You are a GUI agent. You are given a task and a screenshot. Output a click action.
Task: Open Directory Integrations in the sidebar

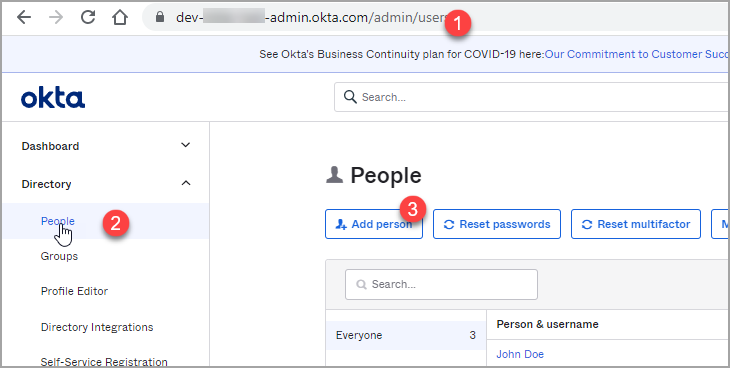(97, 327)
